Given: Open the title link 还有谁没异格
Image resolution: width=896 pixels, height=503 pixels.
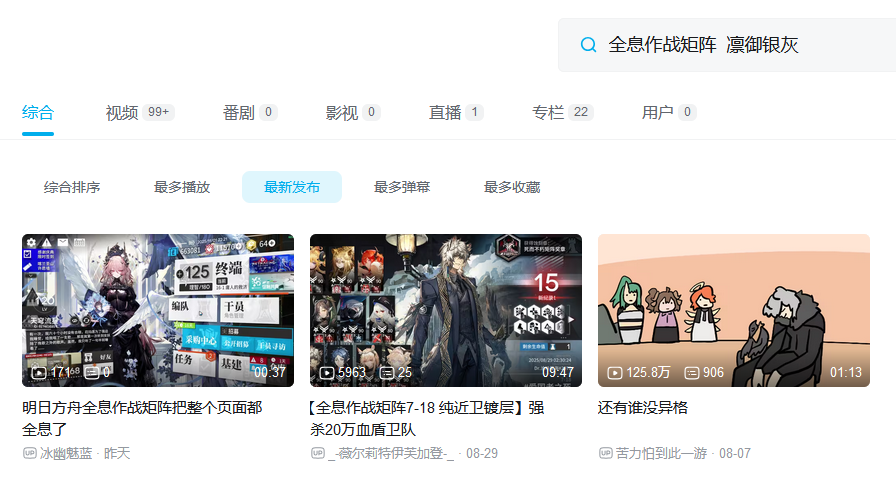Looking at the screenshot, I should [643, 408].
